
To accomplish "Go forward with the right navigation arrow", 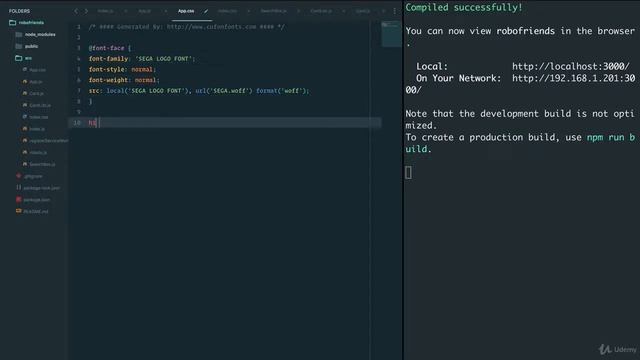I will pos(86,11).
